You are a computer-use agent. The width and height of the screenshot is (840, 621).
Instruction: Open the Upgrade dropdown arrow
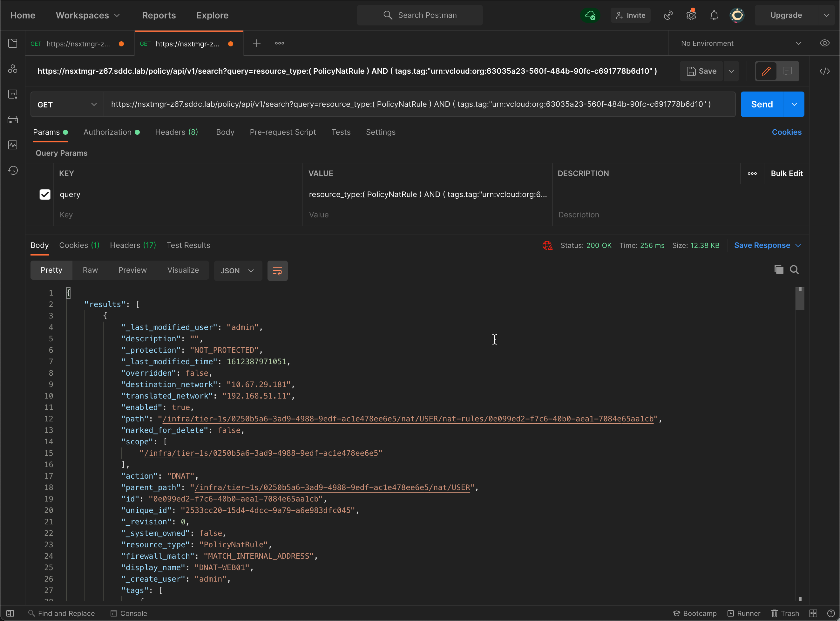pos(826,15)
